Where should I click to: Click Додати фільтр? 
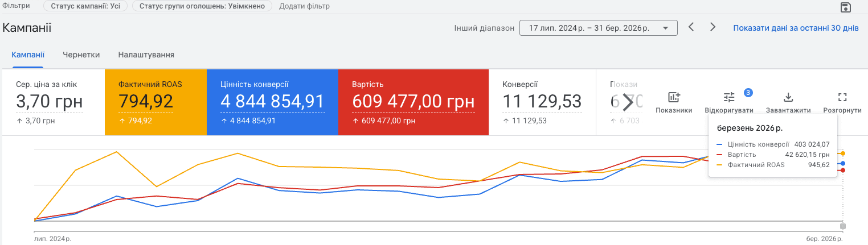click(x=304, y=6)
